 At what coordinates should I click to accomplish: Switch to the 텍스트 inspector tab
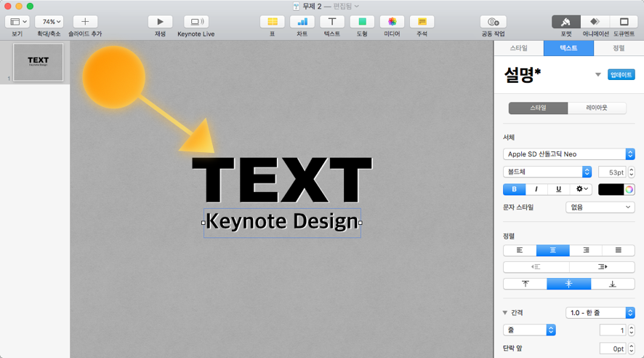coord(568,48)
